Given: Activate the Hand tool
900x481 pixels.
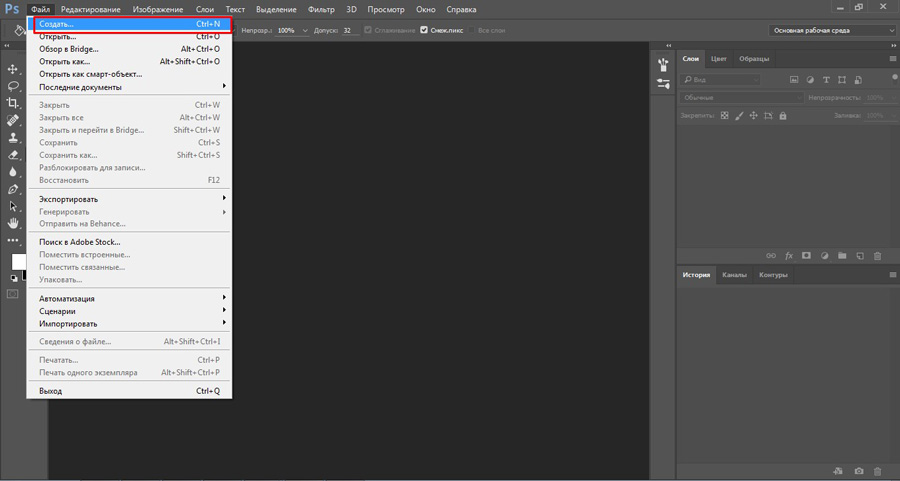Looking at the screenshot, I should [x=13, y=222].
